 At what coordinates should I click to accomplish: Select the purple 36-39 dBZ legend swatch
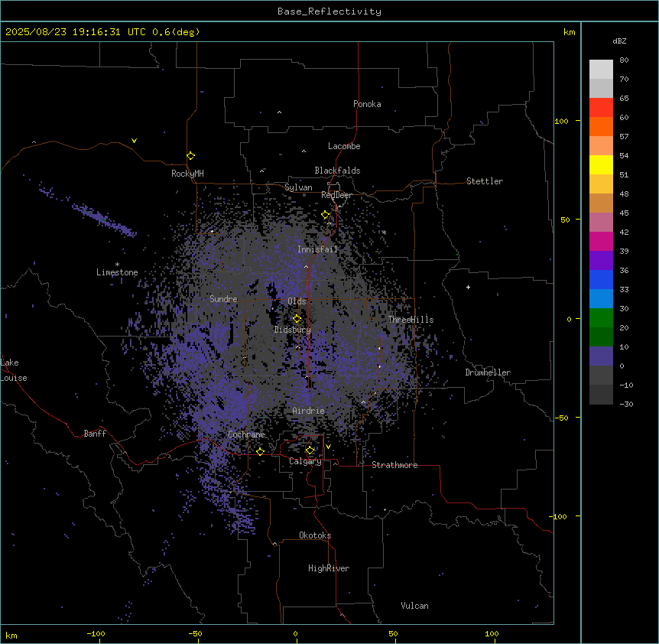coord(601,260)
